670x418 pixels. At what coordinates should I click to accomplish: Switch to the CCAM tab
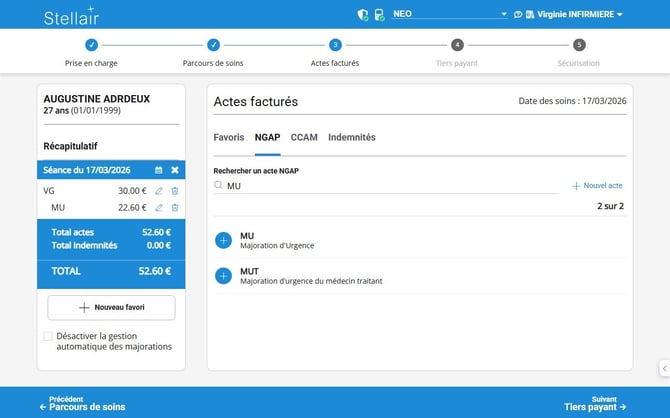coord(303,137)
